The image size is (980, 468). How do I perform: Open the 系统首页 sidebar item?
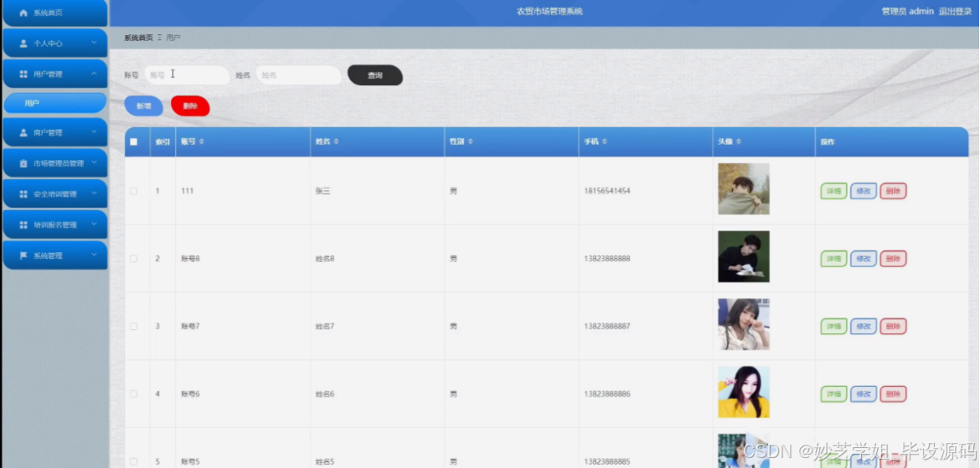[x=55, y=13]
